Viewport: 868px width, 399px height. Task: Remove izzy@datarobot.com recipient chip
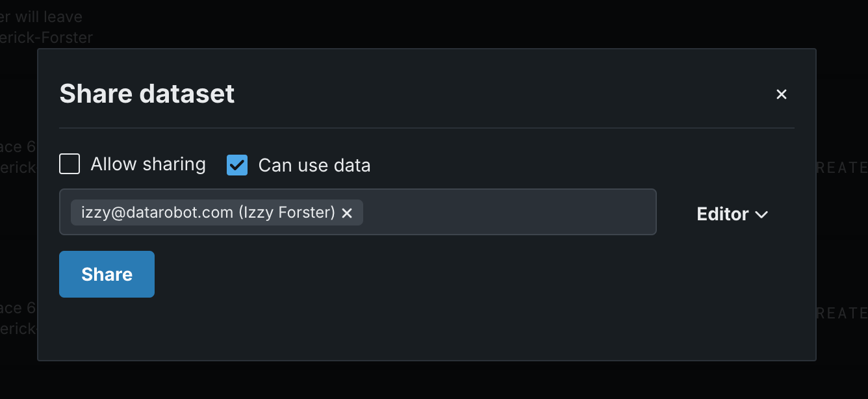coord(347,213)
